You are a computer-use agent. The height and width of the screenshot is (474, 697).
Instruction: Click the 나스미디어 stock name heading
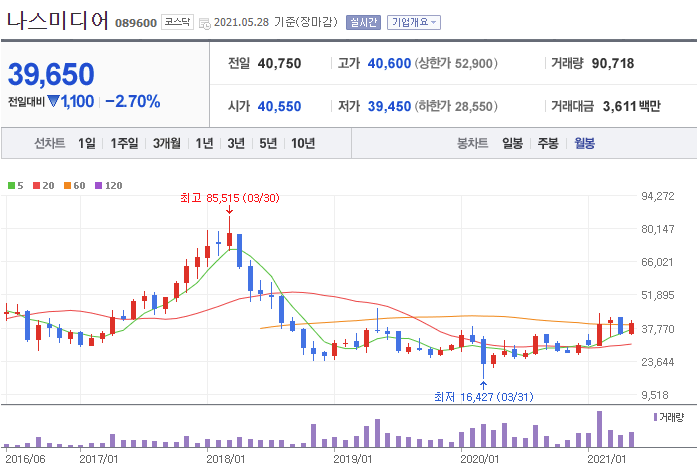[57, 20]
